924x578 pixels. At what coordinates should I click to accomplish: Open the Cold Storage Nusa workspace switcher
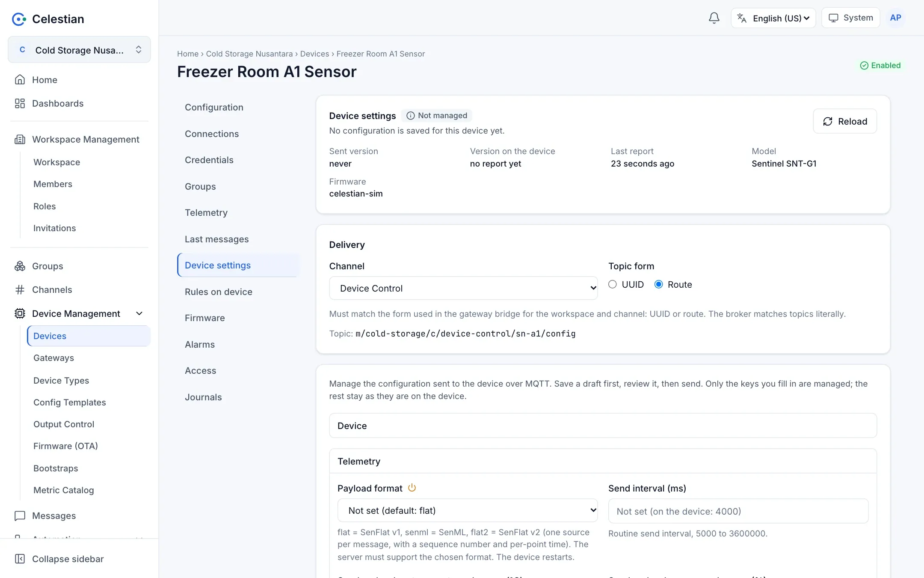[79, 50]
